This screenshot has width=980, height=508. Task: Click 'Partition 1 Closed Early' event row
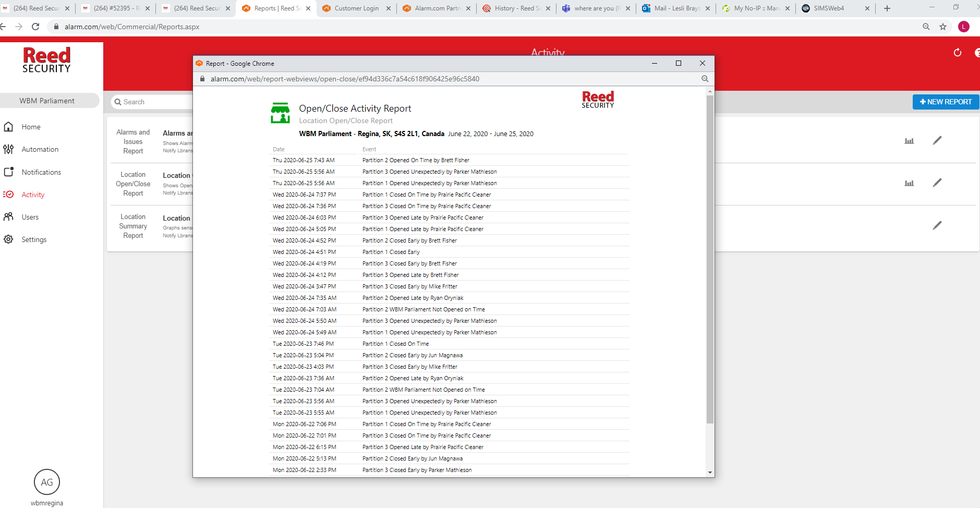[391, 252]
